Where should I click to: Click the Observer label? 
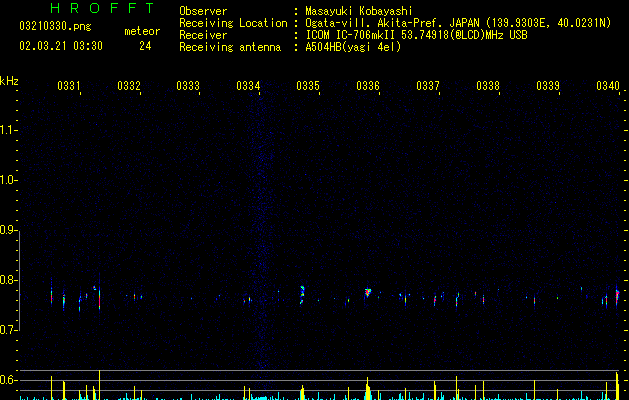click(x=203, y=11)
